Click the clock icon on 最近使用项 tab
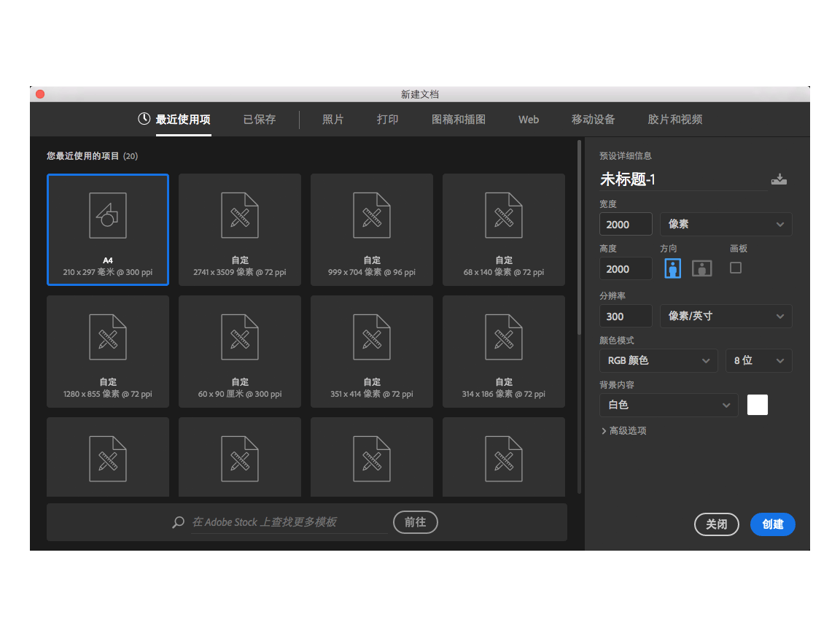 coord(144,118)
